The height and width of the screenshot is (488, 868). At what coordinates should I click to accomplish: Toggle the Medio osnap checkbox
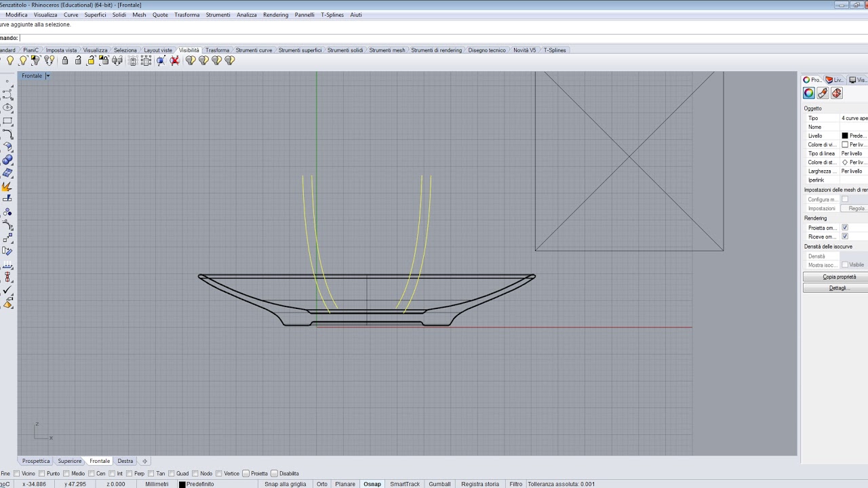[x=66, y=474]
